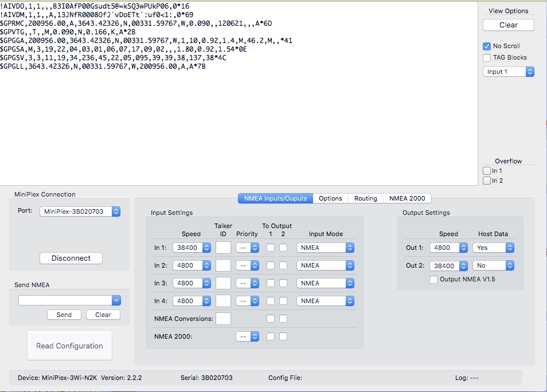Check In 1 To Output 1 checkbox
The width and height of the screenshot is (547, 392).
(x=271, y=248)
